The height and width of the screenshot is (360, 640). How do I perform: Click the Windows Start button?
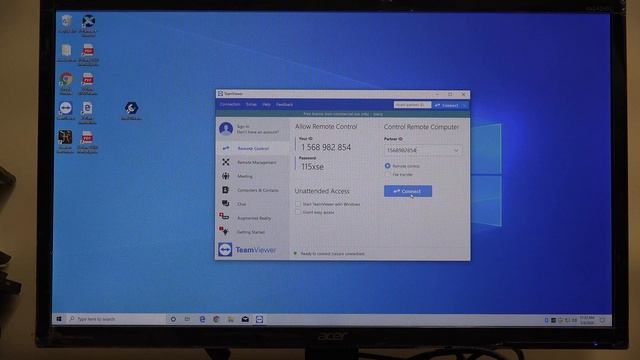59,319
